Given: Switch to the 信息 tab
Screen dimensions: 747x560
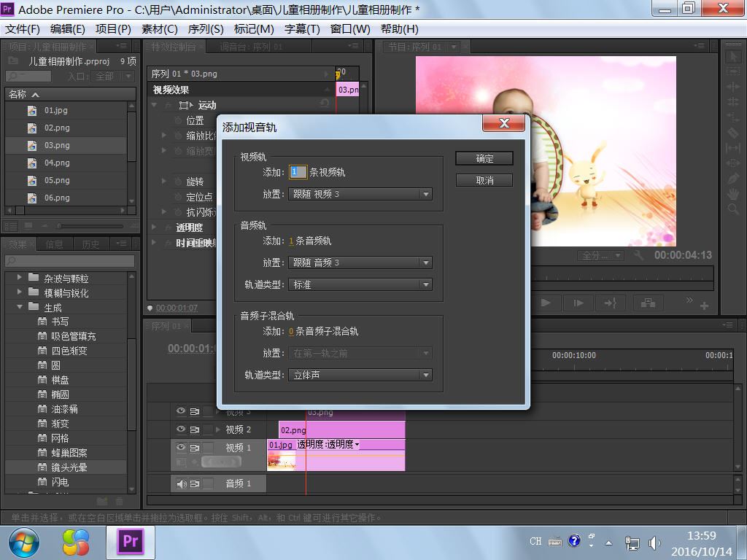Looking at the screenshot, I should [x=54, y=244].
